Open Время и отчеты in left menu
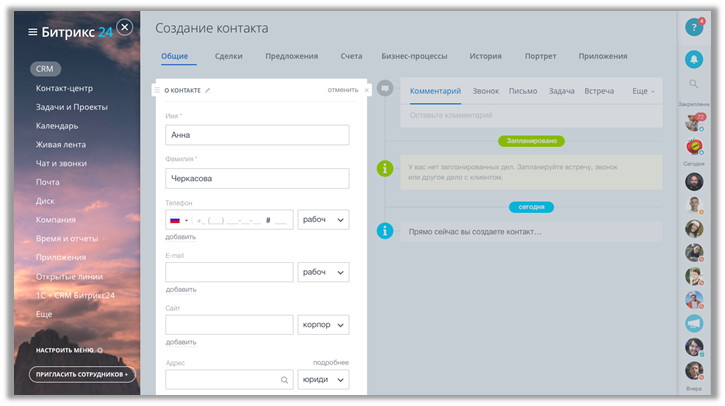Image resolution: width=725 pixels, height=406 pixels. coord(67,239)
